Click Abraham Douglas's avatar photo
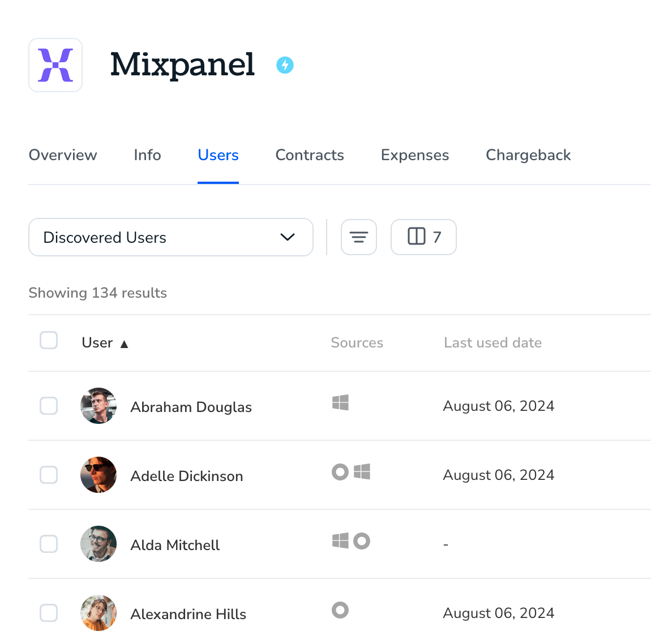Screen dimensions: 651x644 pyautogui.click(x=98, y=406)
